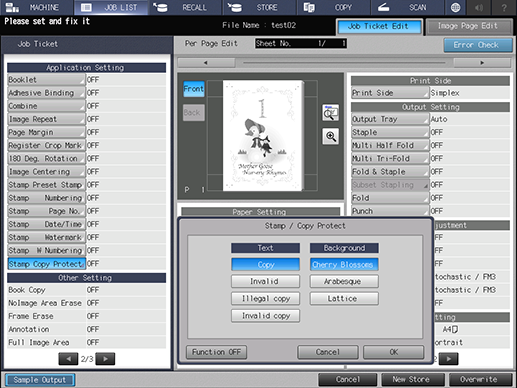The height and width of the screenshot is (388, 517).
Task: Switch to the Image Page Edit tab
Action: (x=469, y=26)
